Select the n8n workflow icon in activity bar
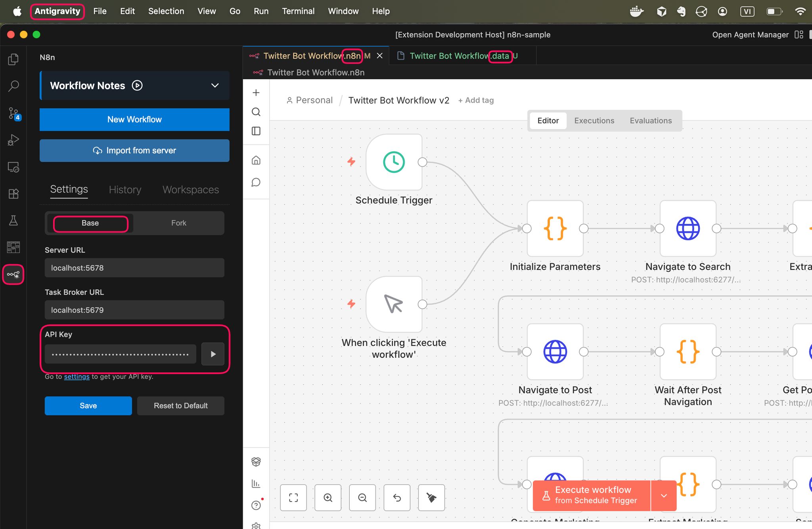Image resolution: width=812 pixels, height=529 pixels. (13, 274)
